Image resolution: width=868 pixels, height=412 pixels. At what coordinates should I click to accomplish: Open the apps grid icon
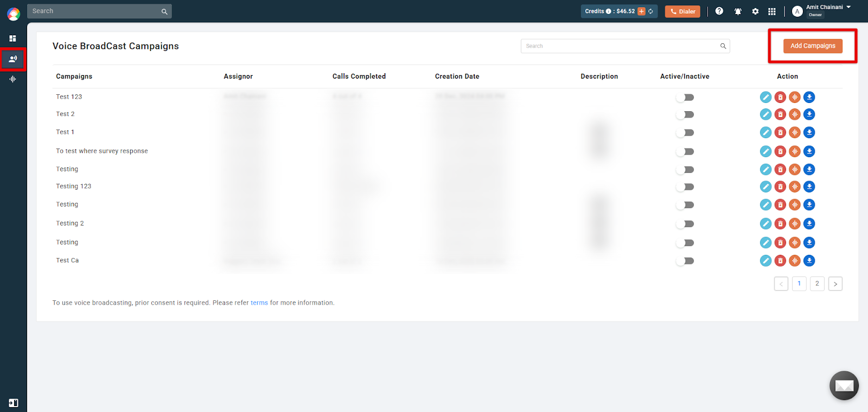(772, 11)
